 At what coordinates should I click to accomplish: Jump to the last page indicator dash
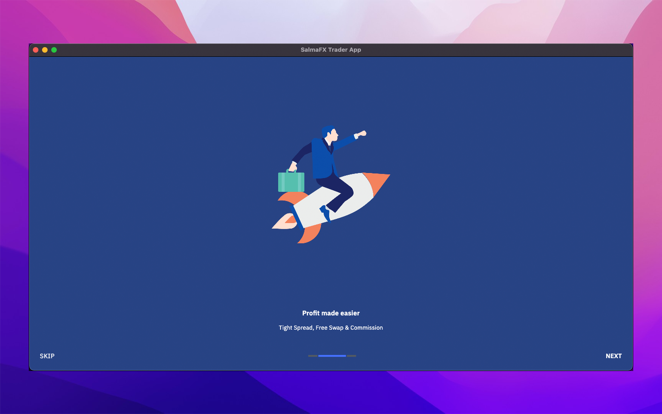[351, 356]
